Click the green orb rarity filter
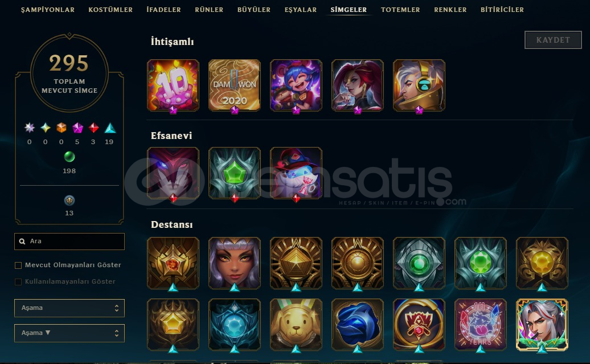This screenshot has width=590, height=364. pyautogui.click(x=69, y=157)
